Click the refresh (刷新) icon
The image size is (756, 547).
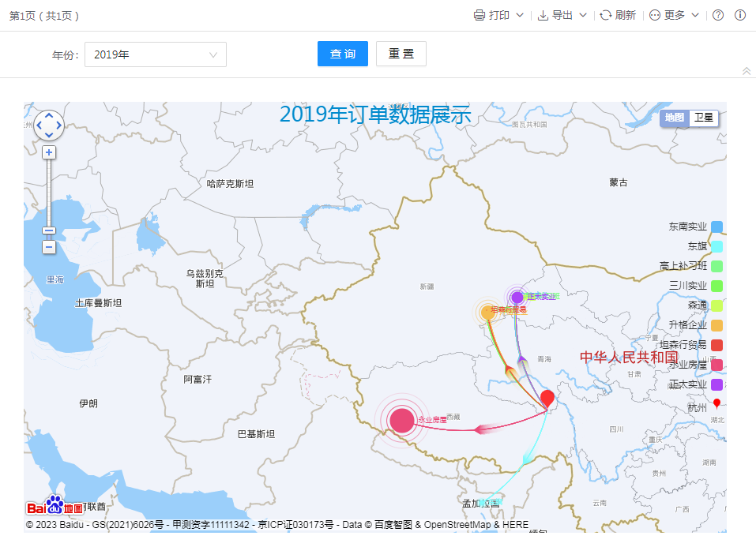point(606,15)
